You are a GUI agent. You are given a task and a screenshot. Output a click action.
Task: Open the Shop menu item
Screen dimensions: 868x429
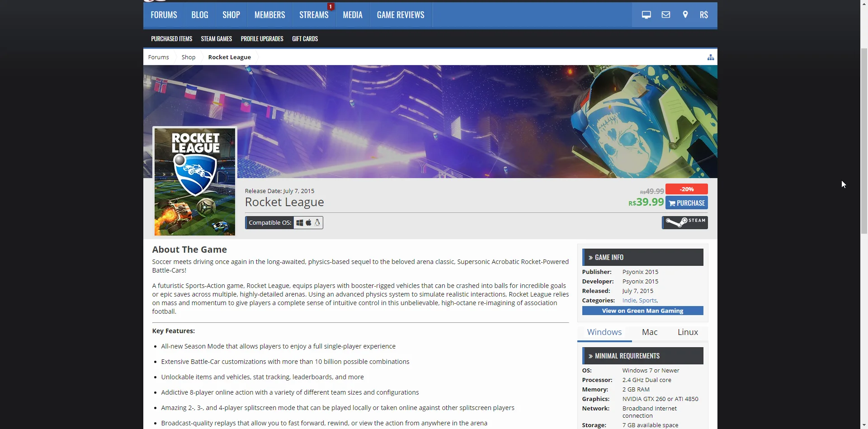point(231,15)
